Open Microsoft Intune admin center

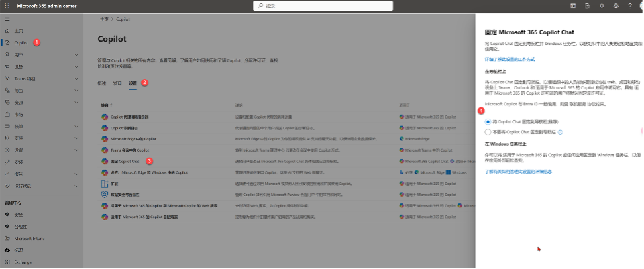tap(29, 239)
